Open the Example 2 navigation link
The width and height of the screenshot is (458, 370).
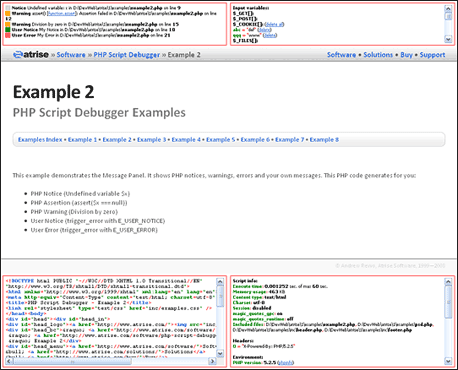pos(117,140)
